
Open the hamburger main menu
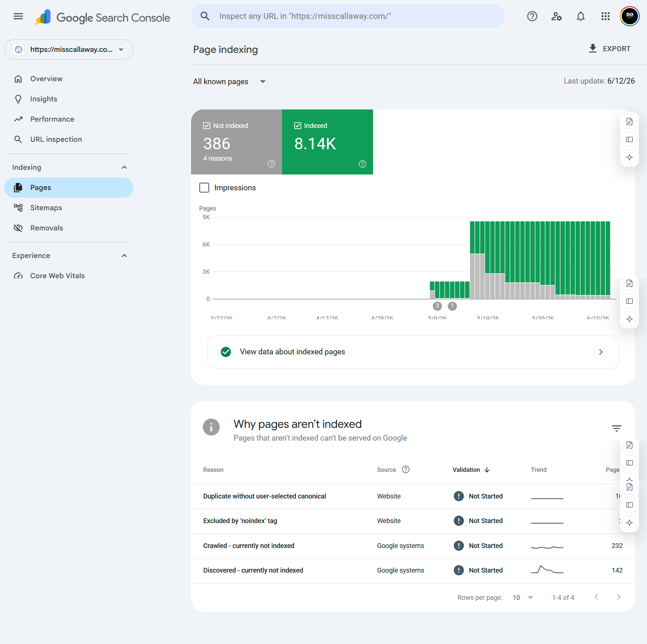point(18,16)
